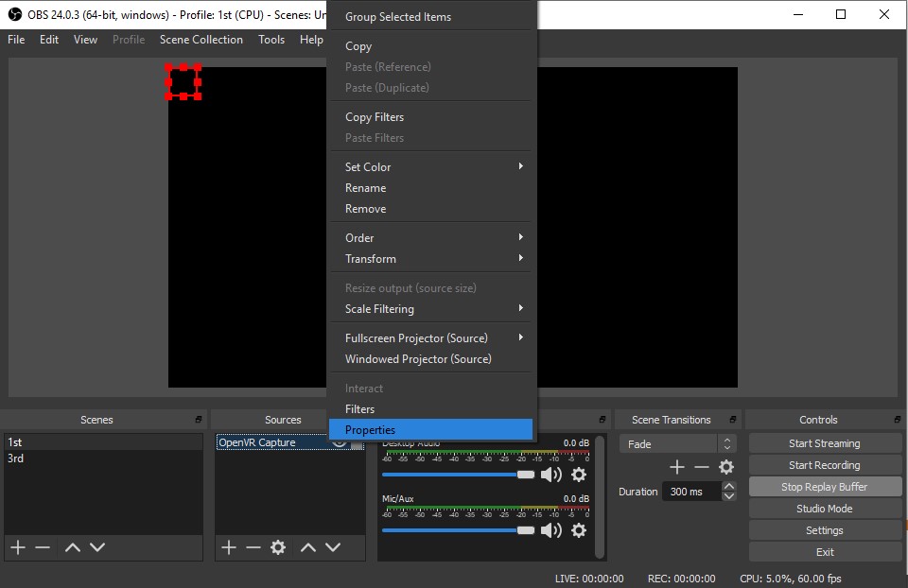Mute Desktop Audio speaker
This screenshot has height=588, width=908.
click(x=550, y=475)
